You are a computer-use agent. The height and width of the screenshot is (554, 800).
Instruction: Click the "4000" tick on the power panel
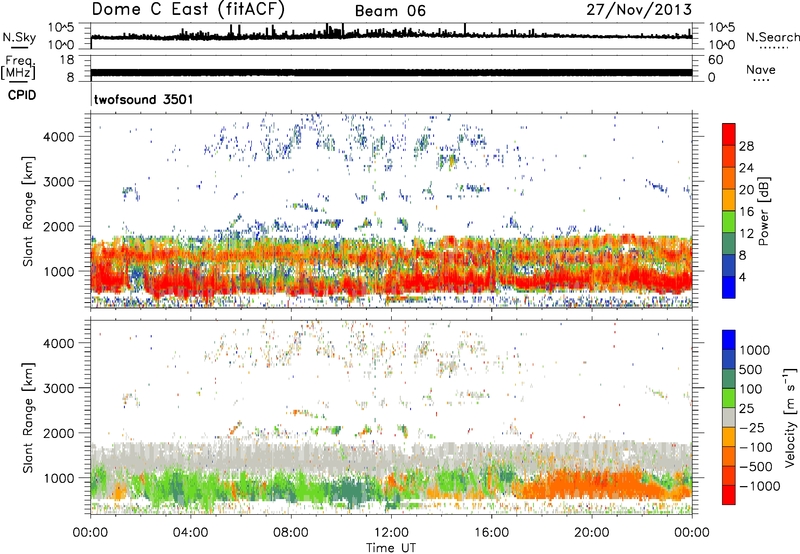[58, 137]
